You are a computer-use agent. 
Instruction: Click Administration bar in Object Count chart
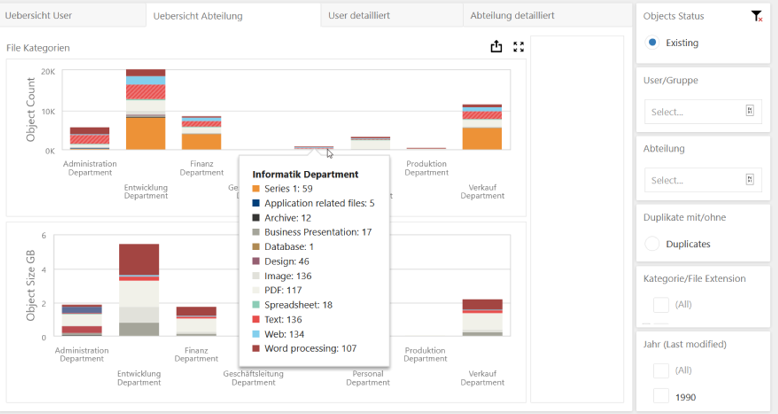(x=89, y=139)
